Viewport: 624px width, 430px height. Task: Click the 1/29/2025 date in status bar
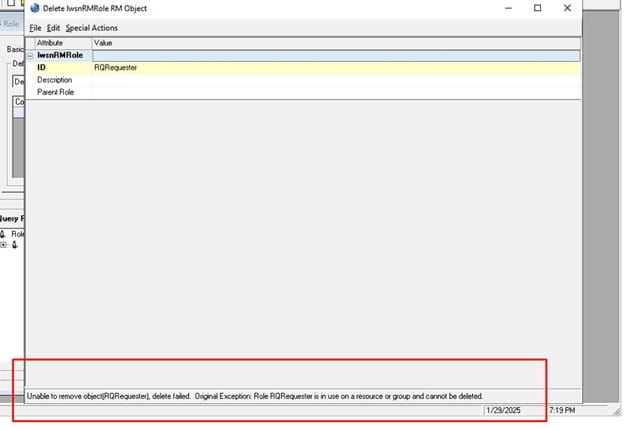[502, 410]
